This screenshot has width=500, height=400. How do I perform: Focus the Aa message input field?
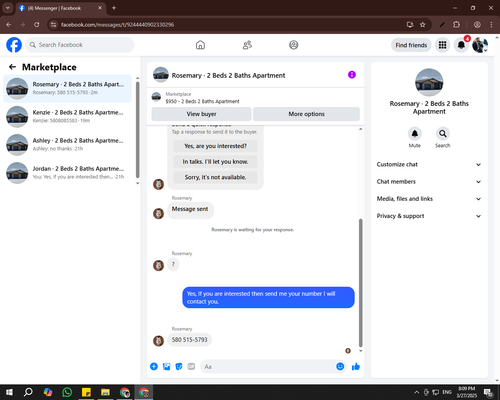pos(268,367)
